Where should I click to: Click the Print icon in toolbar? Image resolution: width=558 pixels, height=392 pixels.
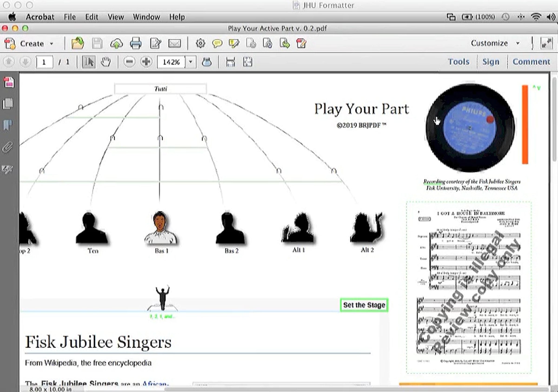point(136,44)
